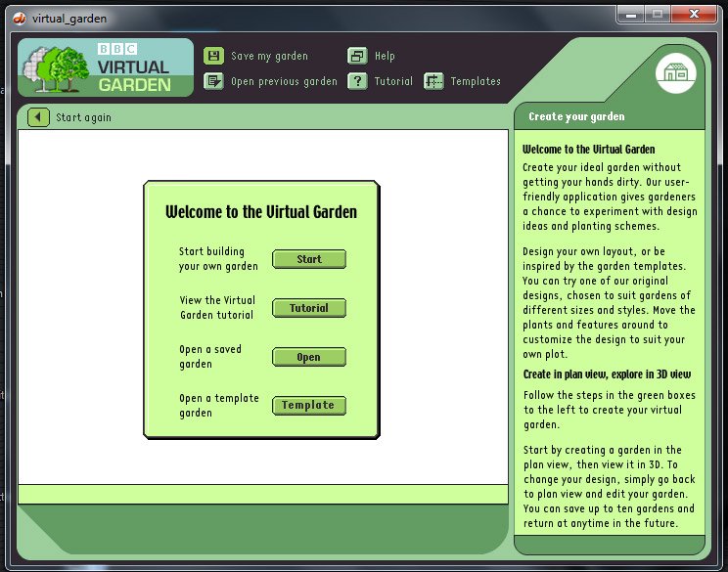Click the Templates plan icon
This screenshot has width=728, height=572.
click(x=433, y=82)
